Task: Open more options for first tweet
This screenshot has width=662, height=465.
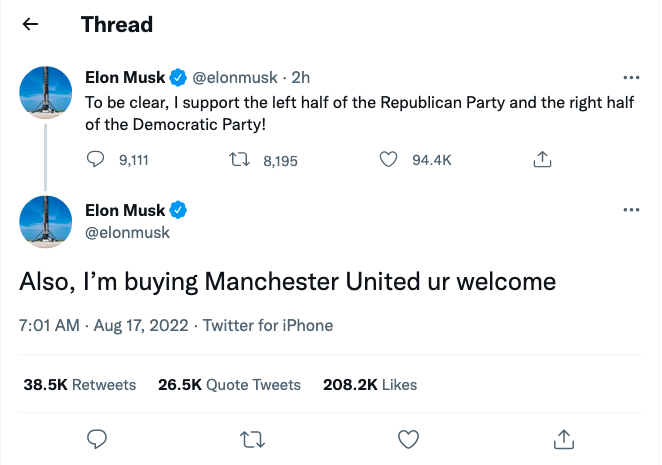Action: click(630, 77)
